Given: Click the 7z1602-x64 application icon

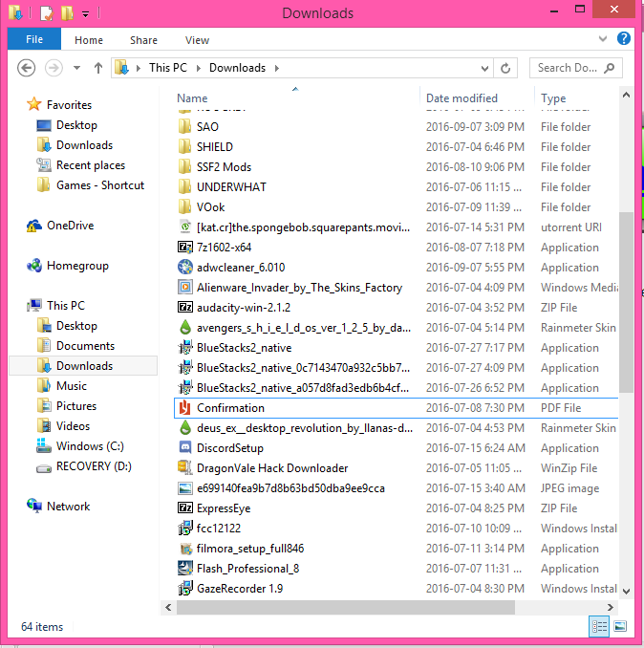Looking at the screenshot, I should [185, 248].
